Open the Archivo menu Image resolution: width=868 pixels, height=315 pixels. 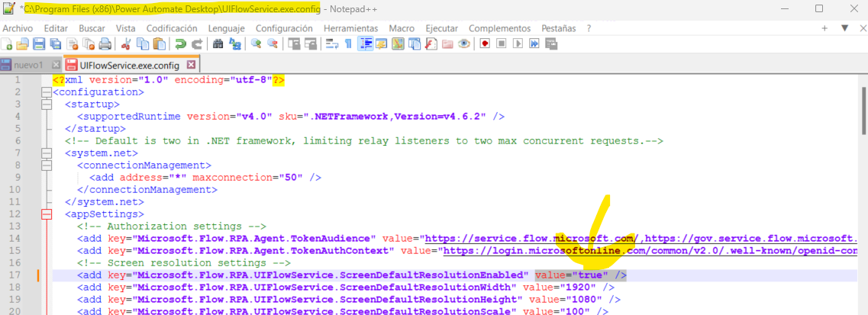18,28
